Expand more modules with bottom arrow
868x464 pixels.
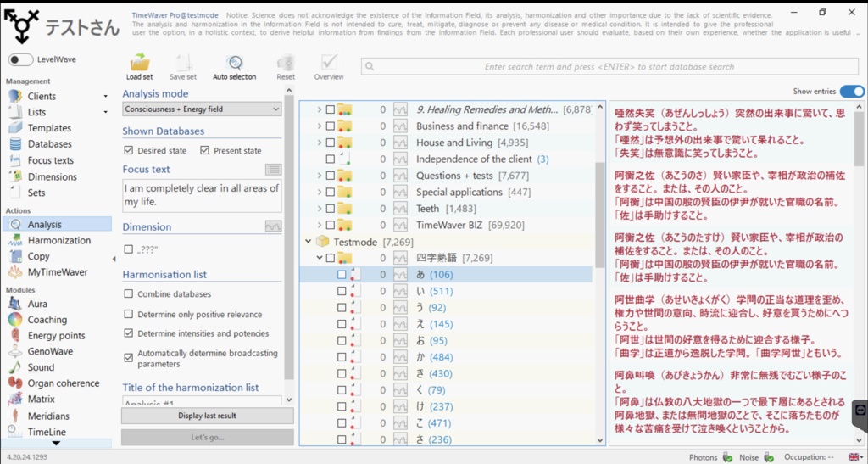pos(56,443)
